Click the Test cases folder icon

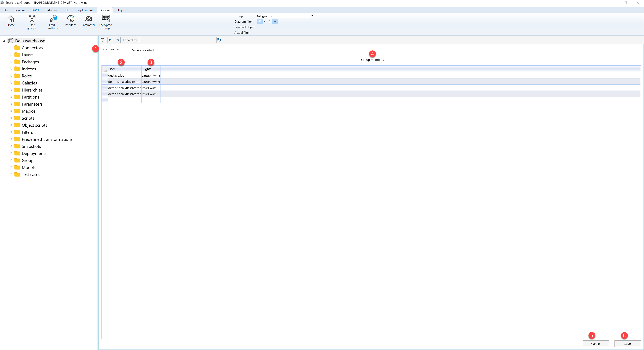(17, 174)
